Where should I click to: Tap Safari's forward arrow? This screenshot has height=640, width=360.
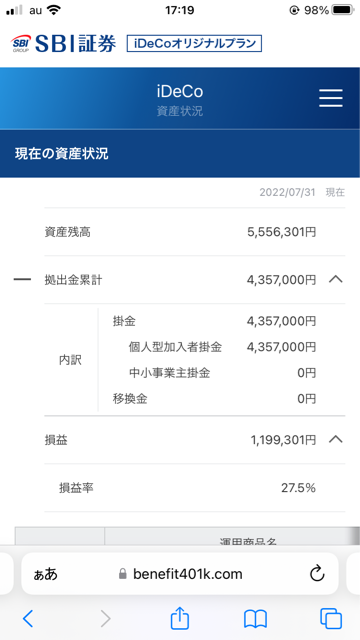click(105, 619)
